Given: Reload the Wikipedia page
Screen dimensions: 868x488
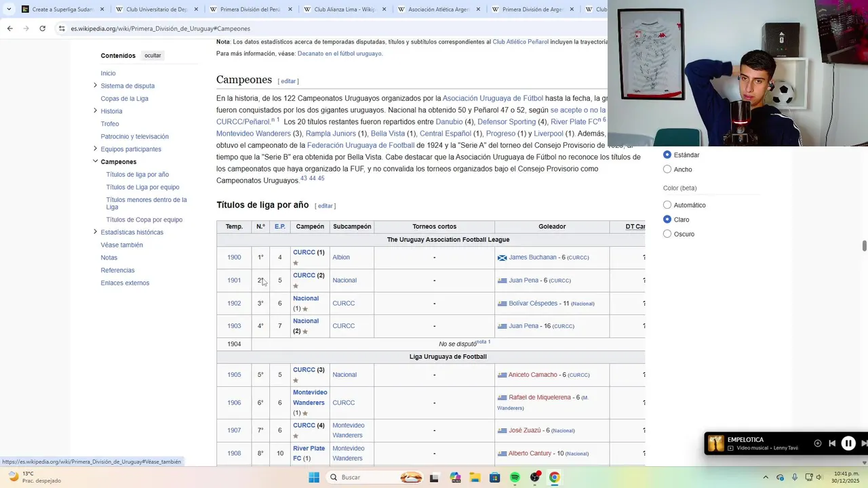Looking at the screenshot, I should click(x=42, y=28).
